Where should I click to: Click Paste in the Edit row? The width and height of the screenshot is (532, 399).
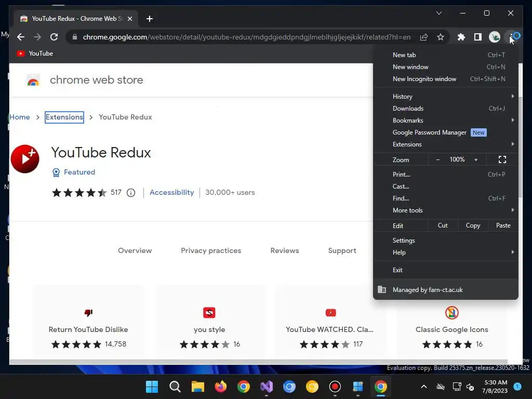click(x=503, y=225)
